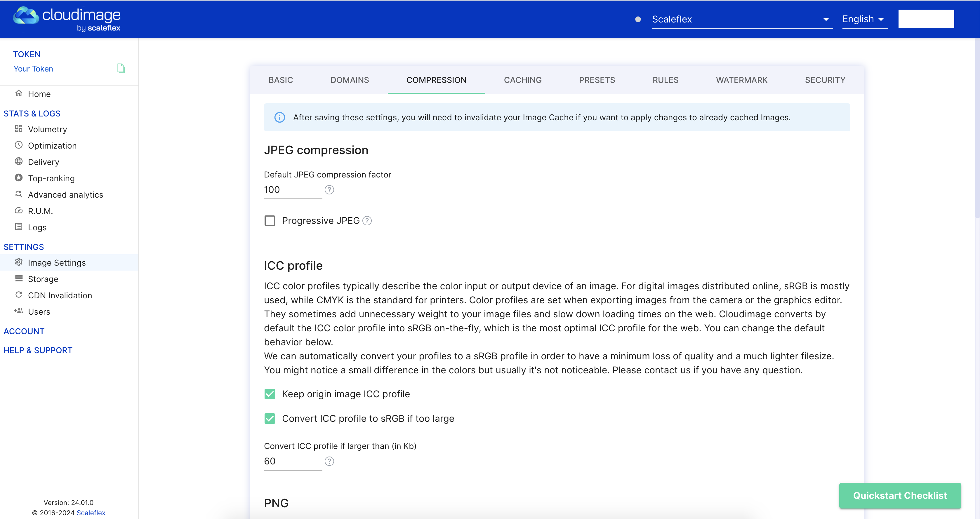Viewport: 980px width, 519px height.
Task: Open the Quickstart Checklist button
Action: pyautogui.click(x=900, y=495)
